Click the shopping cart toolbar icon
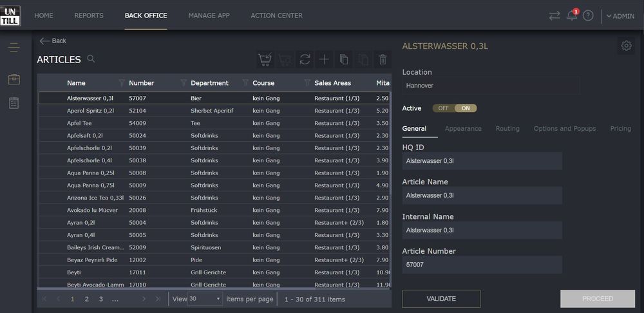 [x=265, y=59]
